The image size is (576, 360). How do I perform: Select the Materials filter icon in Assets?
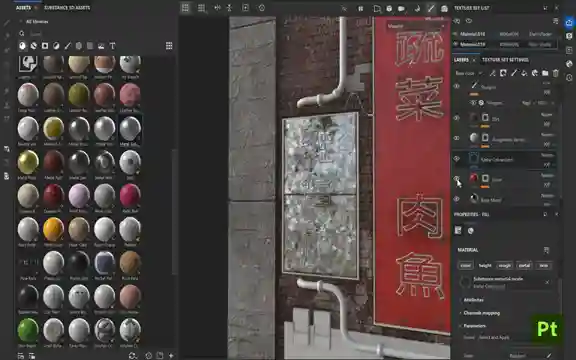23,46
